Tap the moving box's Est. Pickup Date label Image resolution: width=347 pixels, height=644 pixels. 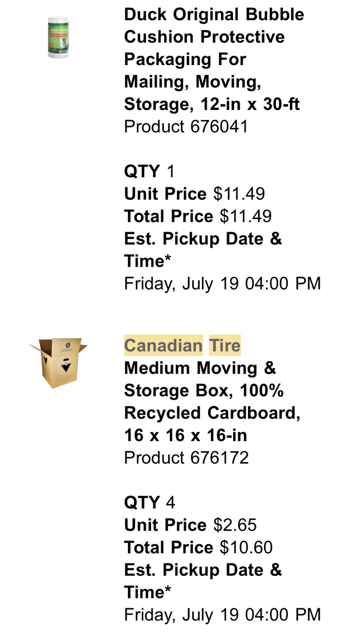tap(203, 581)
